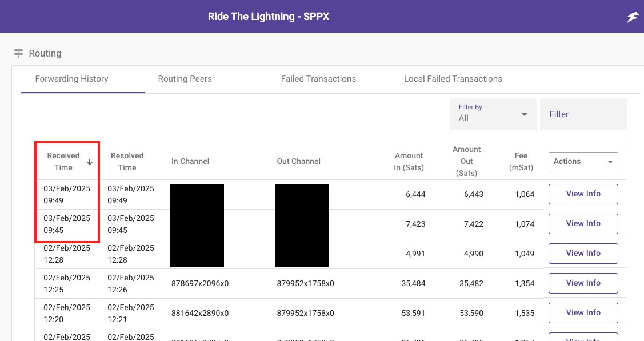Sort by Amount In (Sats) header
Image resolution: width=644 pixels, height=341 pixels.
click(x=409, y=161)
